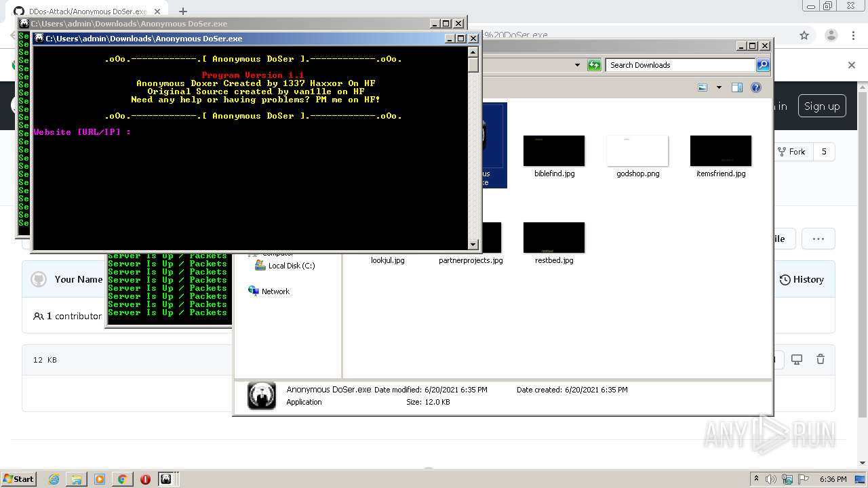
Task: Click the console scrollbar up arrow
Action: click(473, 52)
